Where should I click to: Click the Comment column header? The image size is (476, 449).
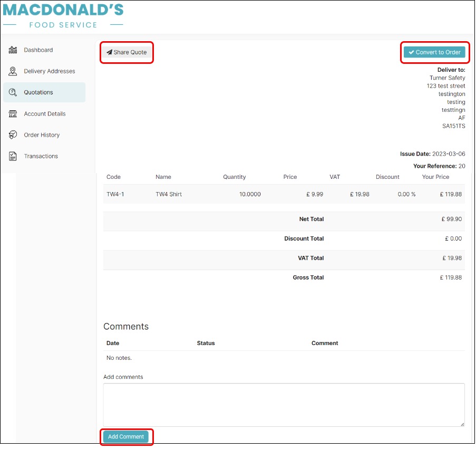[325, 343]
